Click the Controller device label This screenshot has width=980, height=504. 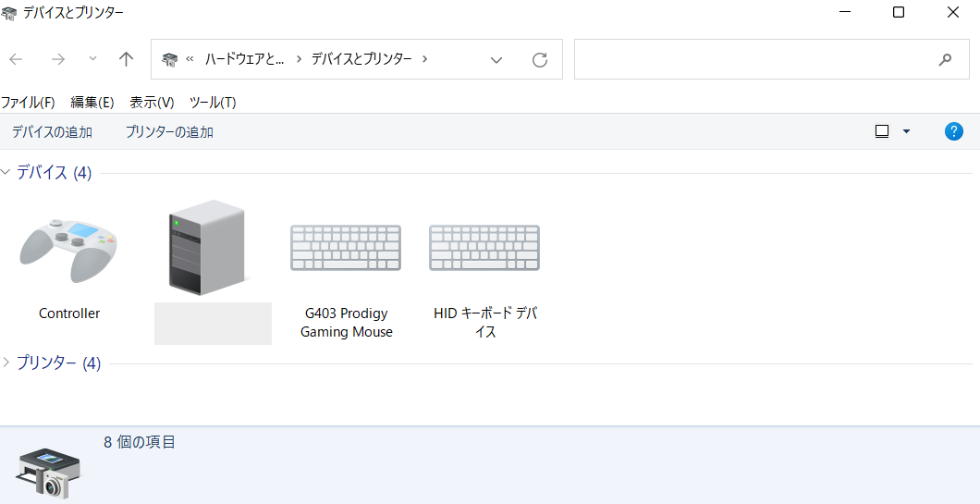point(69,313)
